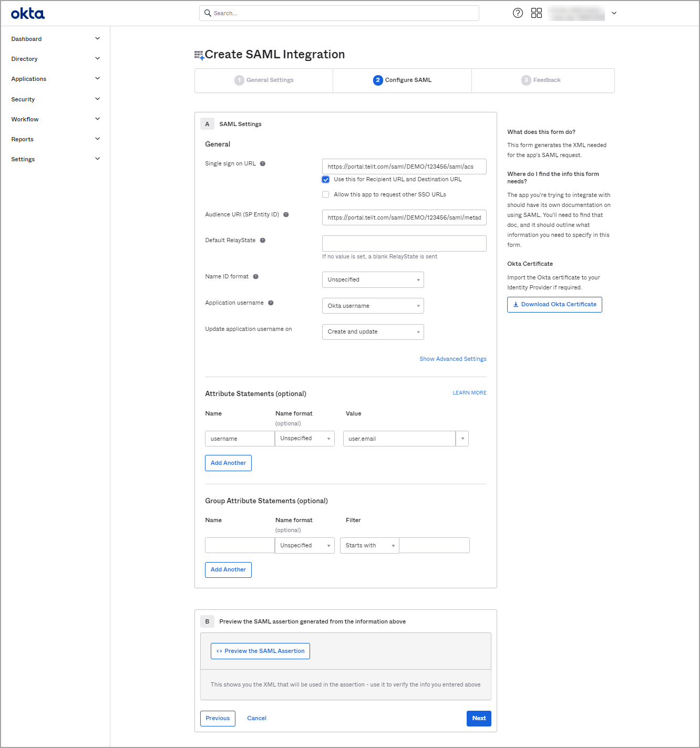This screenshot has height=748, width=700.
Task: Open the user account menu chevron
Action: point(614,13)
